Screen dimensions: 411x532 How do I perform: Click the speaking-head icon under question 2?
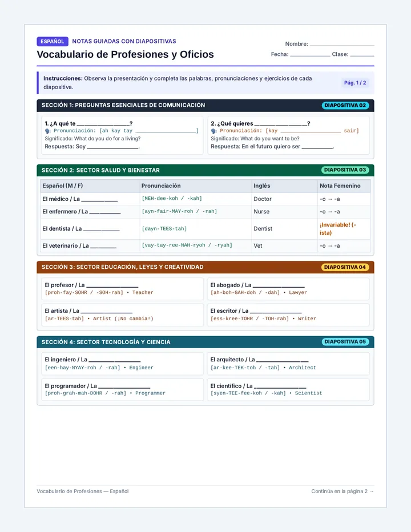click(214, 131)
